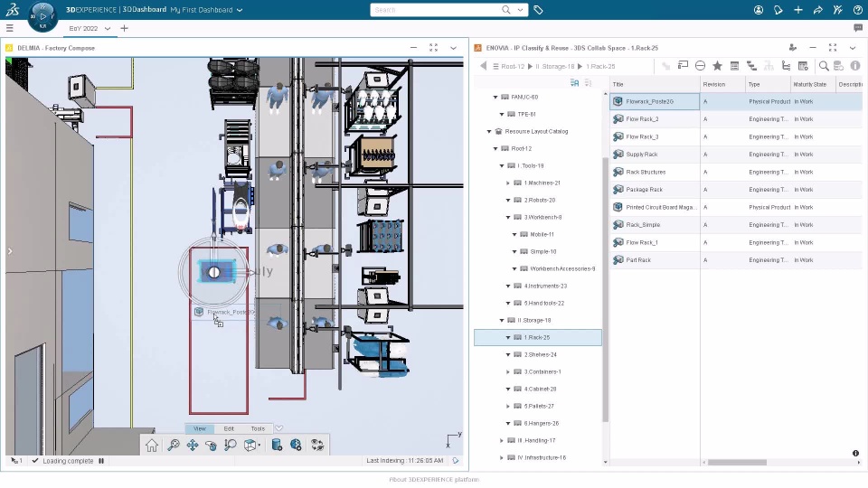Open the search options dropdown arrow
Image resolution: width=868 pixels, height=488 pixels.
[520, 10]
